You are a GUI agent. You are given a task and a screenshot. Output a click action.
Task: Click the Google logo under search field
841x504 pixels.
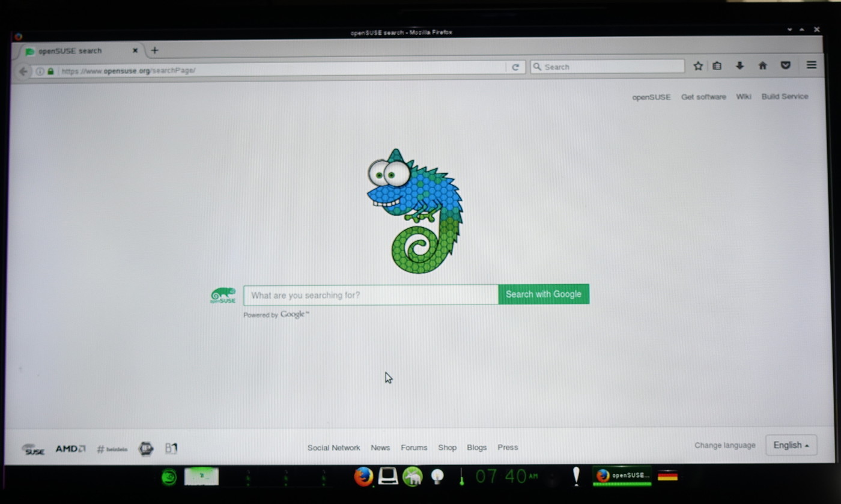294,314
